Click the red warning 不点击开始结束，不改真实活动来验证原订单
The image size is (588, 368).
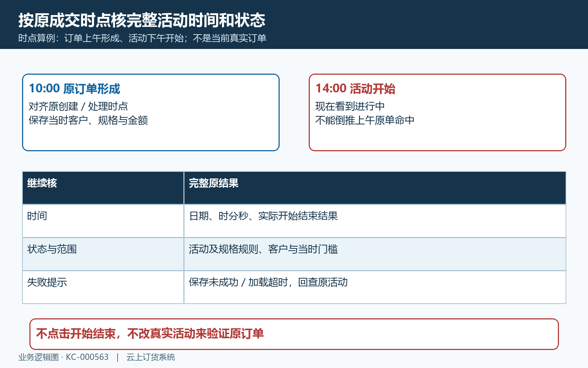pyautogui.click(x=294, y=334)
